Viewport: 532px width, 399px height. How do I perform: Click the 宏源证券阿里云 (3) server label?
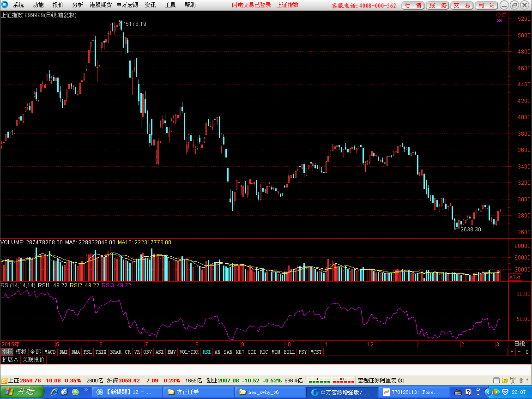point(381,381)
